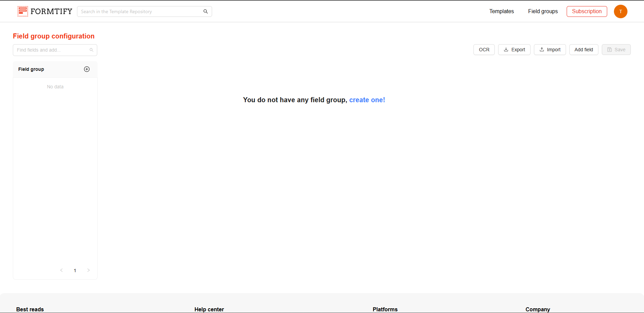The width and height of the screenshot is (644, 313).
Task: Import a field group file
Action: tap(549, 50)
